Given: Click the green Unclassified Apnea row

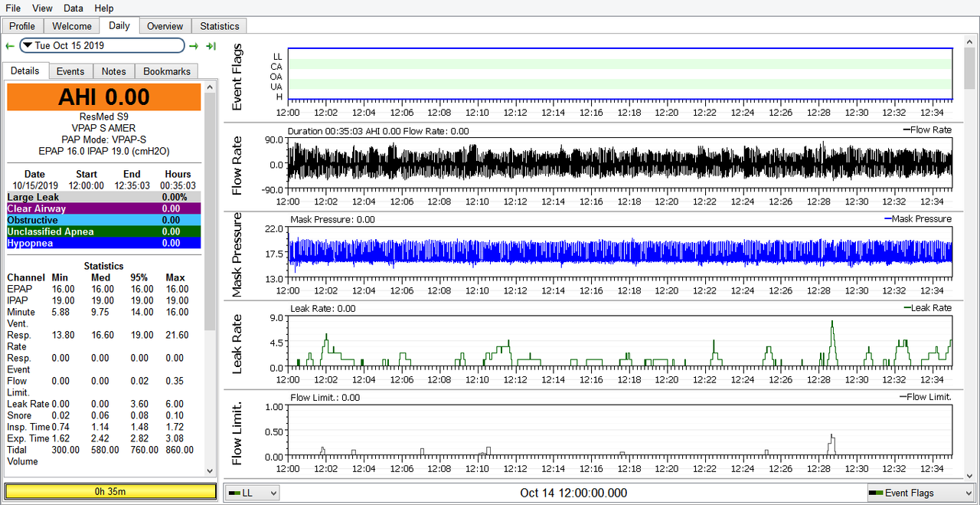Looking at the screenshot, I should pyautogui.click(x=104, y=231).
